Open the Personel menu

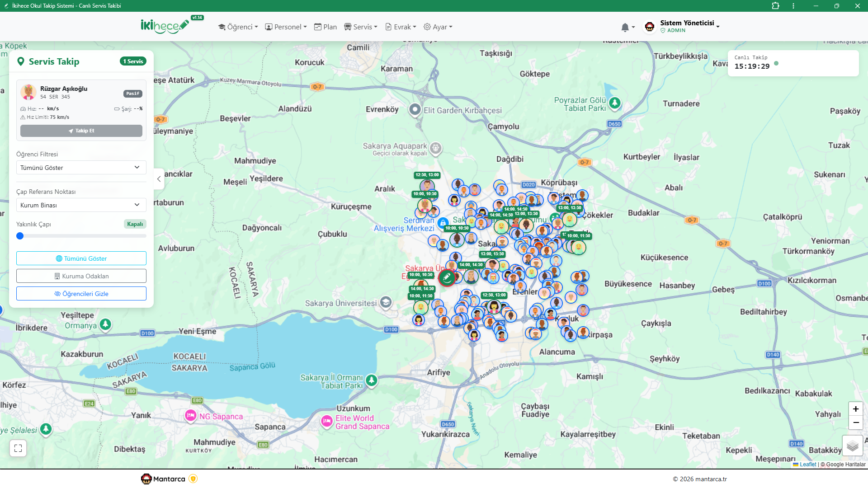pos(286,27)
